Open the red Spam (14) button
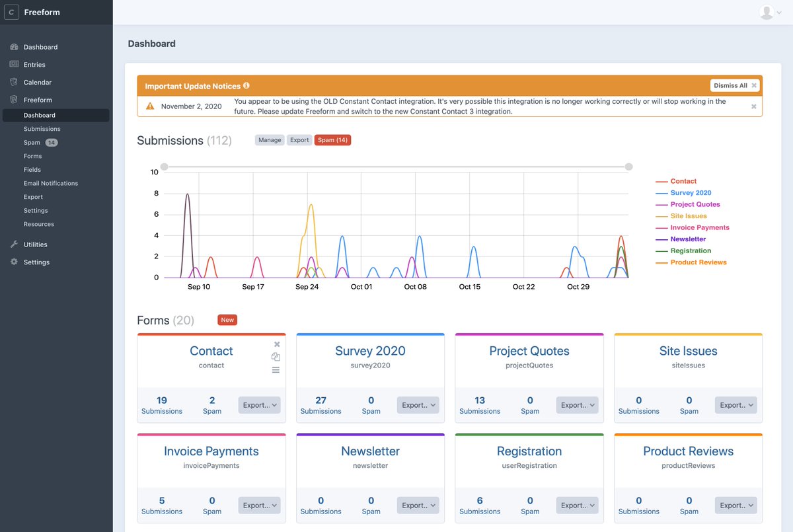The height and width of the screenshot is (532, 793). pyautogui.click(x=332, y=140)
